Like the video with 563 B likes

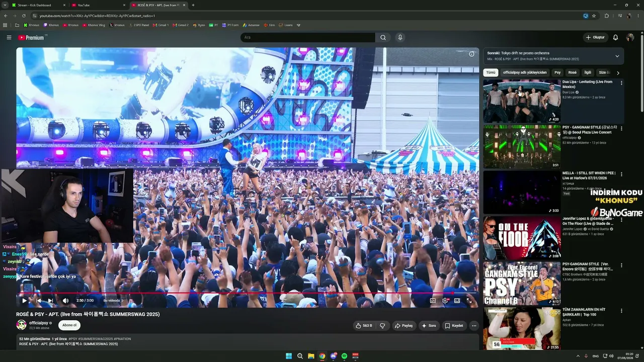point(364,326)
